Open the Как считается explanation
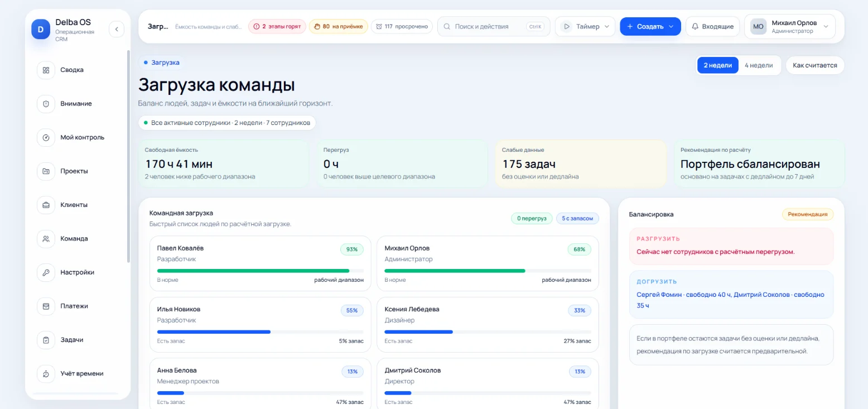The width and height of the screenshot is (868, 409). [x=815, y=65]
